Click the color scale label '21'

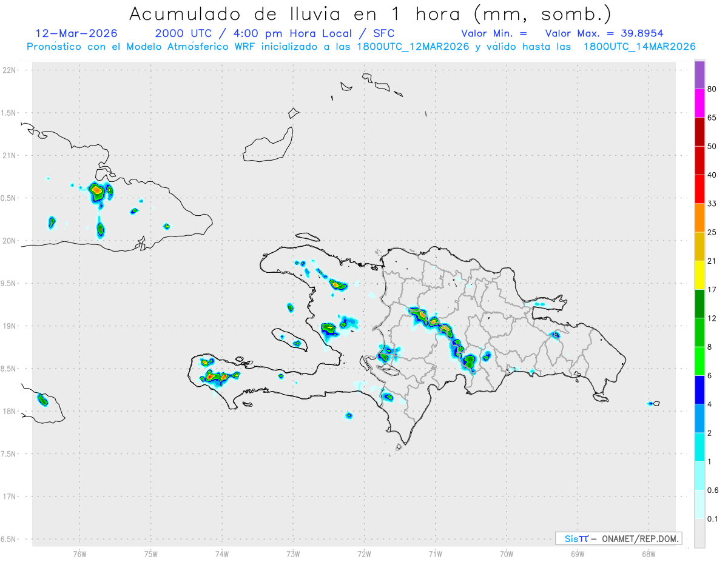(712, 261)
